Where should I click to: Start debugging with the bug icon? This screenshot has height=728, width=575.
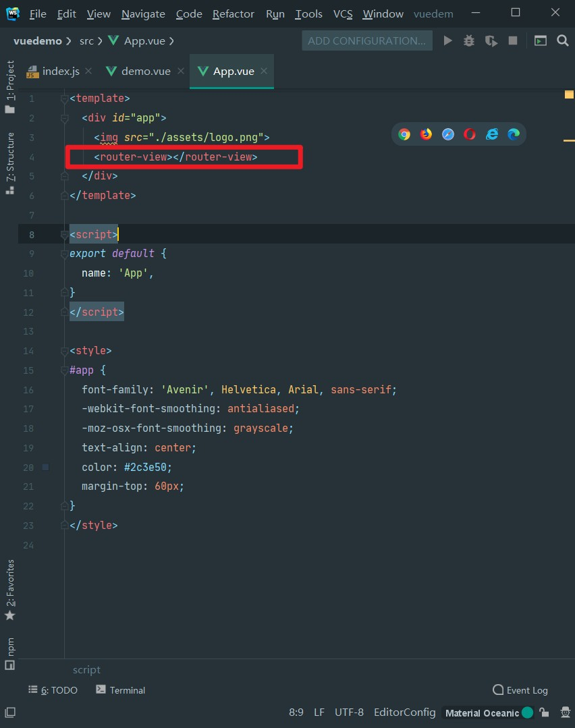coord(468,40)
